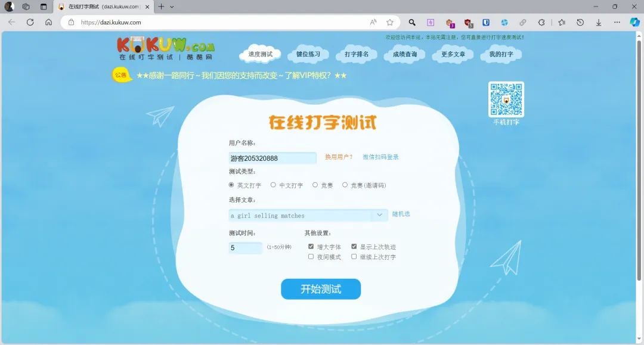Image resolution: width=644 pixels, height=345 pixels.
Task: Open the 我的打字 nav tab
Action: (501, 54)
